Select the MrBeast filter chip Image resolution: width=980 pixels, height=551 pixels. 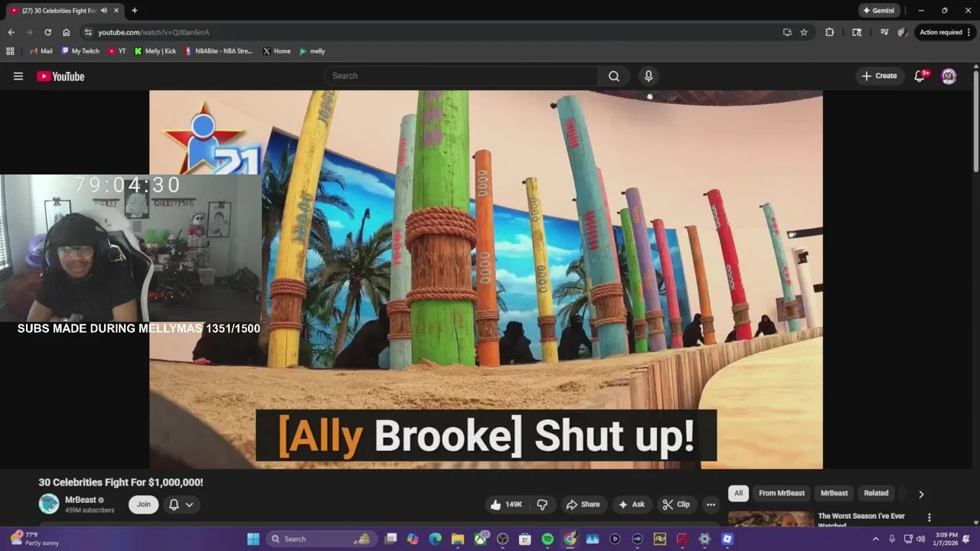pos(834,493)
